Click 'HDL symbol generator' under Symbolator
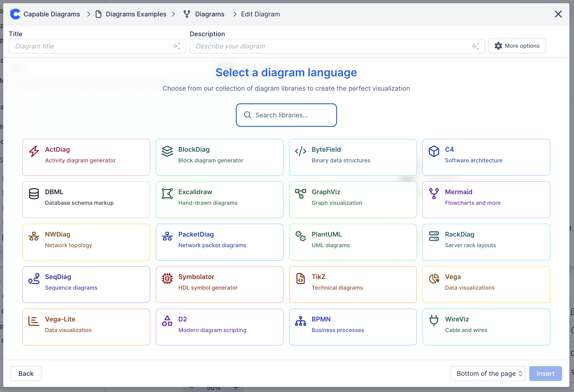 tap(208, 288)
